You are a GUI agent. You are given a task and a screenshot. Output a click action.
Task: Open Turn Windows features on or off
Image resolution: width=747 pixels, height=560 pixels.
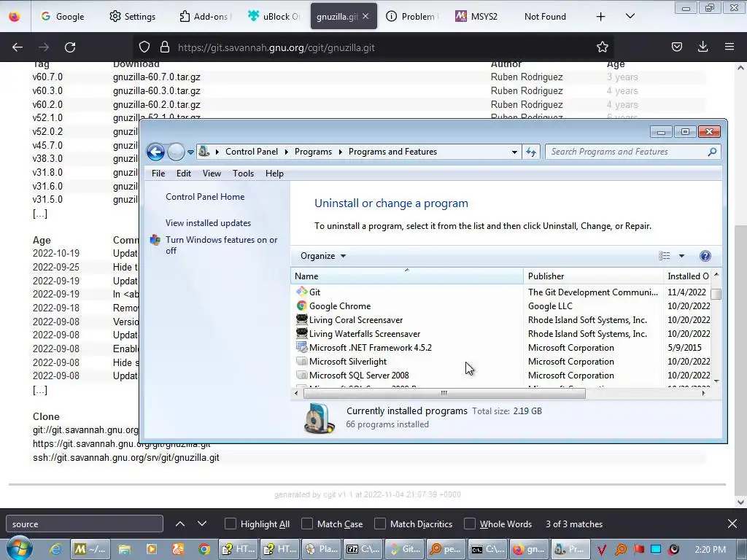(221, 245)
